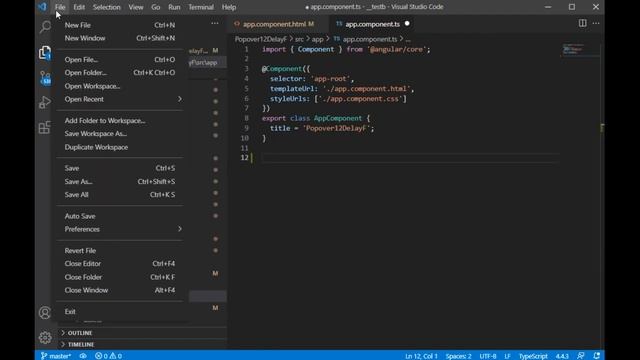
Task: Click the master branch status item
Action: point(56,356)
